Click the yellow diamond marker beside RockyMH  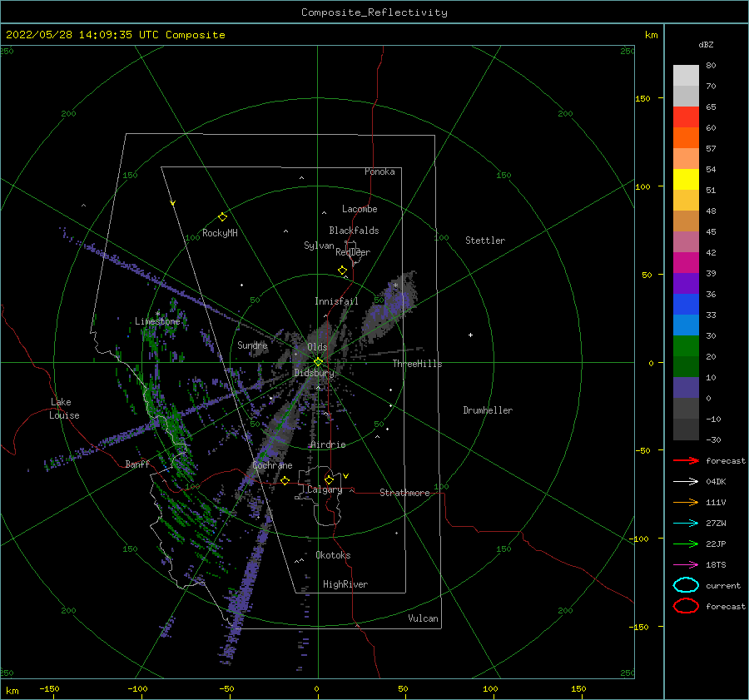tap(222, 217)
